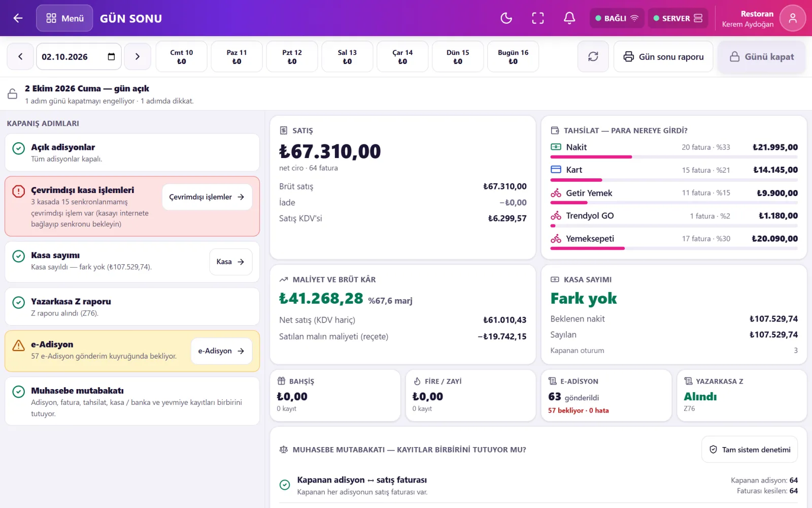The width and height of the screenshot is (812, 508).
Task: Click the back arrow in header
Action: (18, 18)
